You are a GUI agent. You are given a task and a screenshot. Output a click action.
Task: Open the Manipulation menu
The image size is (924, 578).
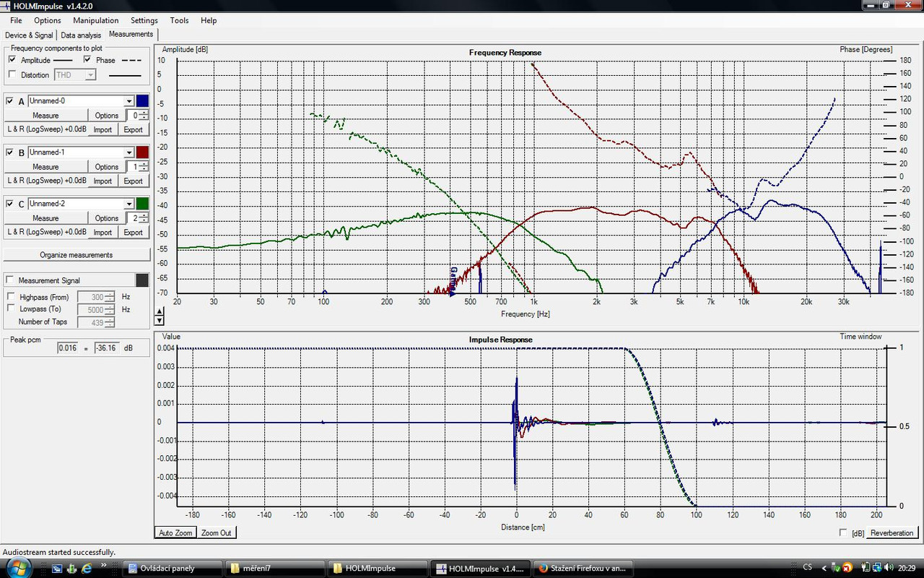(96, 20)
